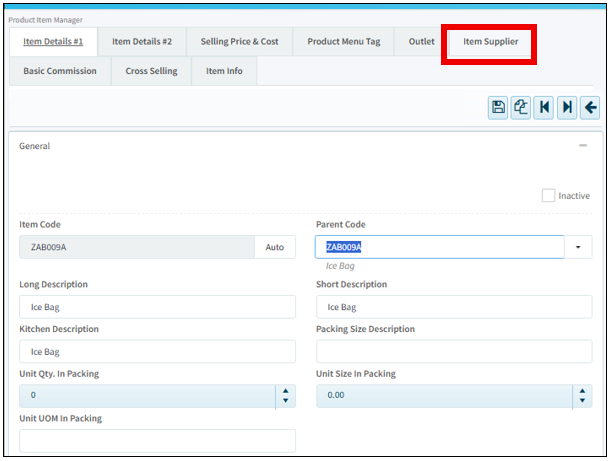Increase Unit Qty. In Packing value
Viewport: 611px width, 461px height.
coord(287,391)
